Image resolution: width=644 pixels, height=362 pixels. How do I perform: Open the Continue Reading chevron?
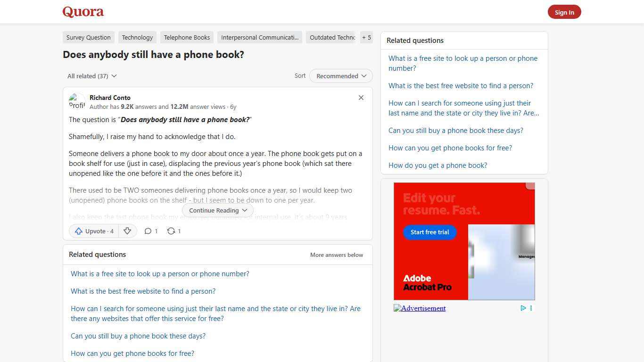point(245,210)
